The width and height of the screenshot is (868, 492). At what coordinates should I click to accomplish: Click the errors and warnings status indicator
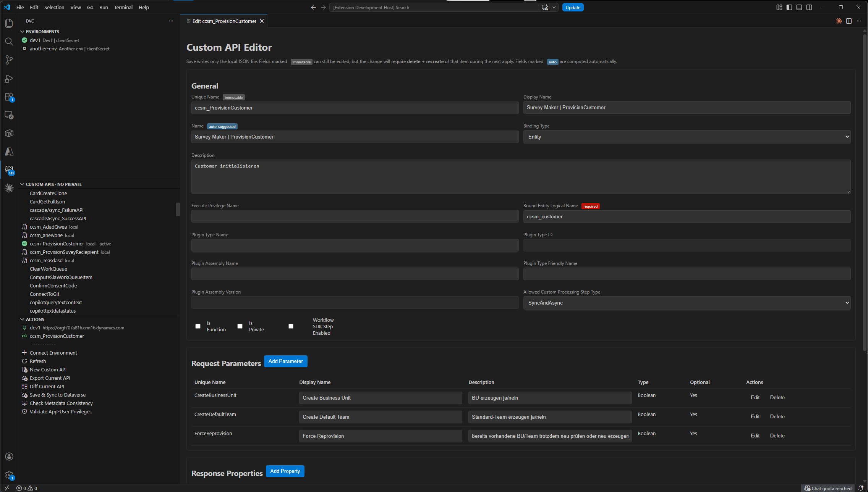pyautogui.click(x=27, y=488)
